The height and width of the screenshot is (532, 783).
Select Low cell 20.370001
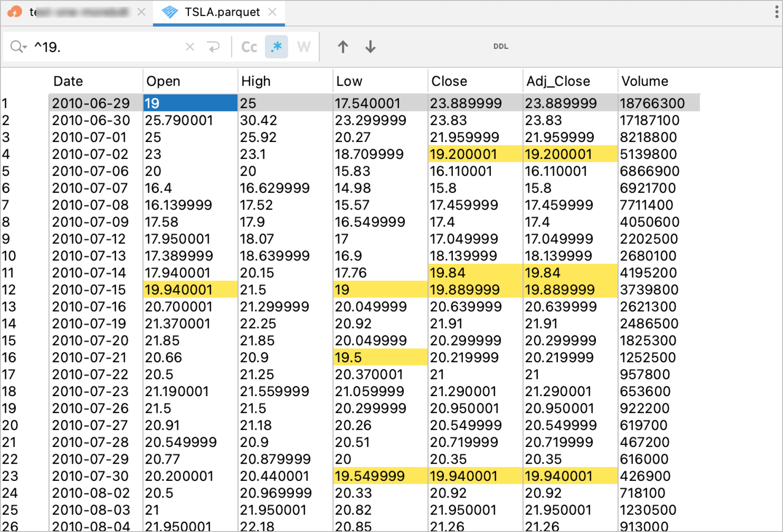click(x=380, y=375)
